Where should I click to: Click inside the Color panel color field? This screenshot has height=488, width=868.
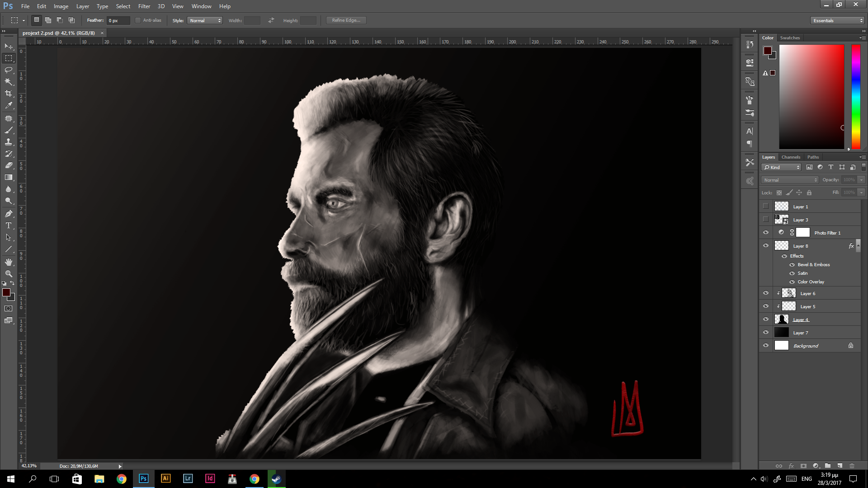pos(811,97)
